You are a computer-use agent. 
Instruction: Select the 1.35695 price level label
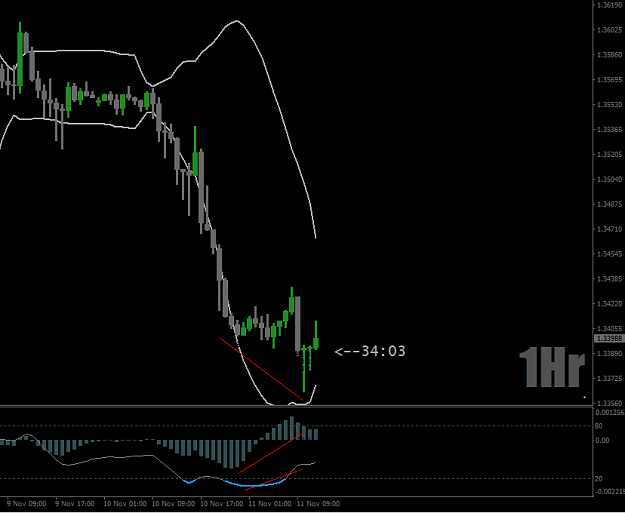(610, 80)
